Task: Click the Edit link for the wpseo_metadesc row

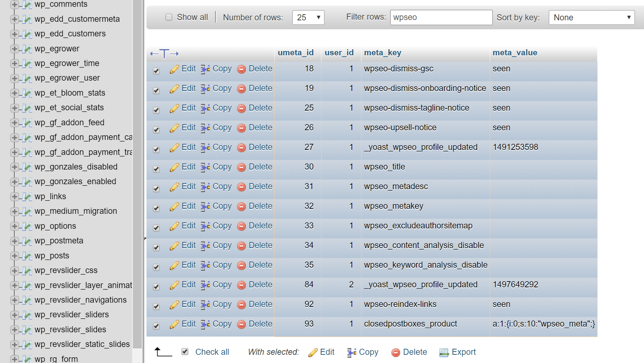Action: click(x=188, y=186)
